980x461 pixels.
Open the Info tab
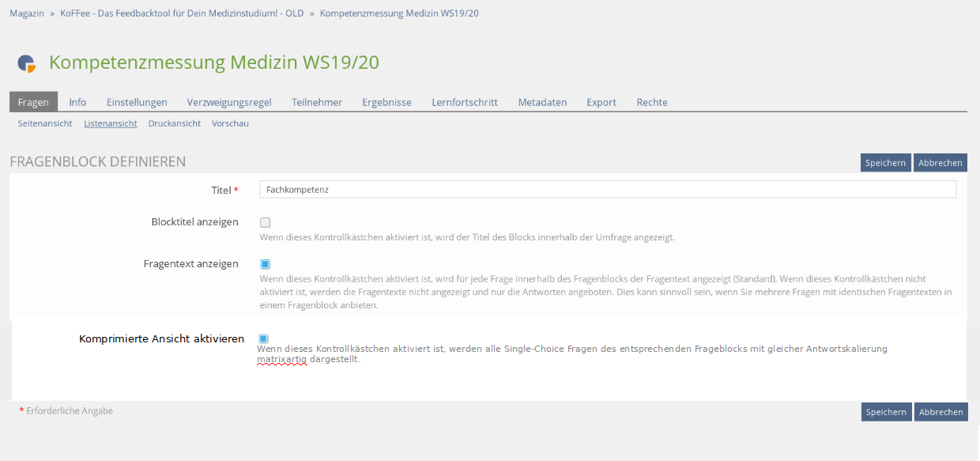pos(77,102)
